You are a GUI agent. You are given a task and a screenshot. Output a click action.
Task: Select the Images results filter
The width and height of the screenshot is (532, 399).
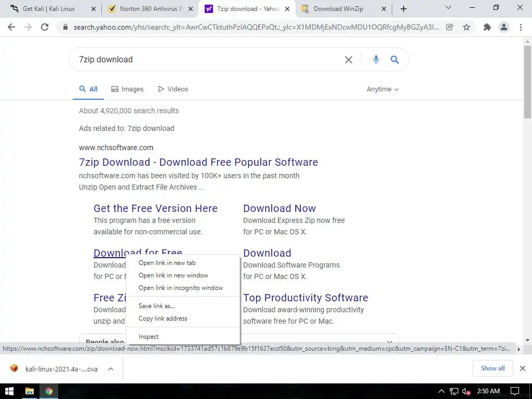click(x=127, y=89)
